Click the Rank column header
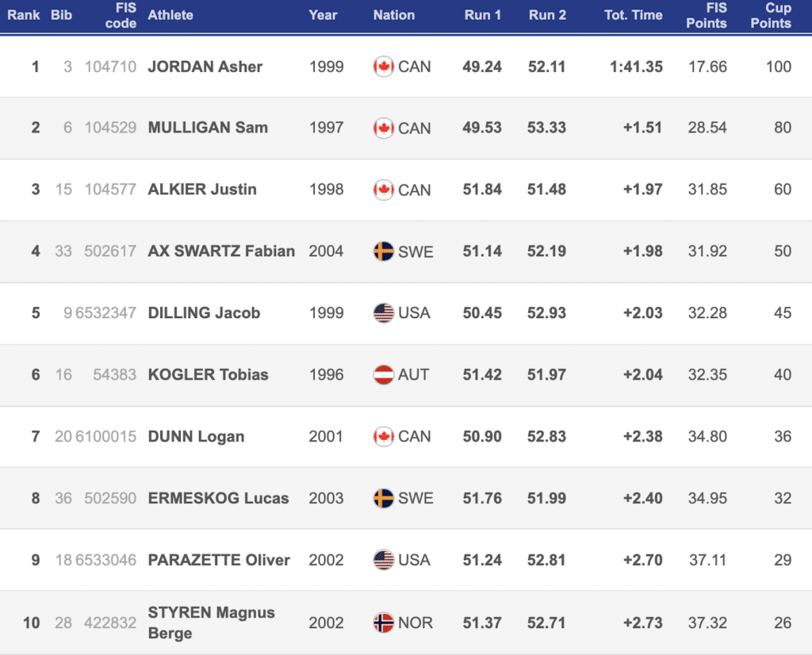The height and width of the screenshot is (655, 812). pos(24,15)
